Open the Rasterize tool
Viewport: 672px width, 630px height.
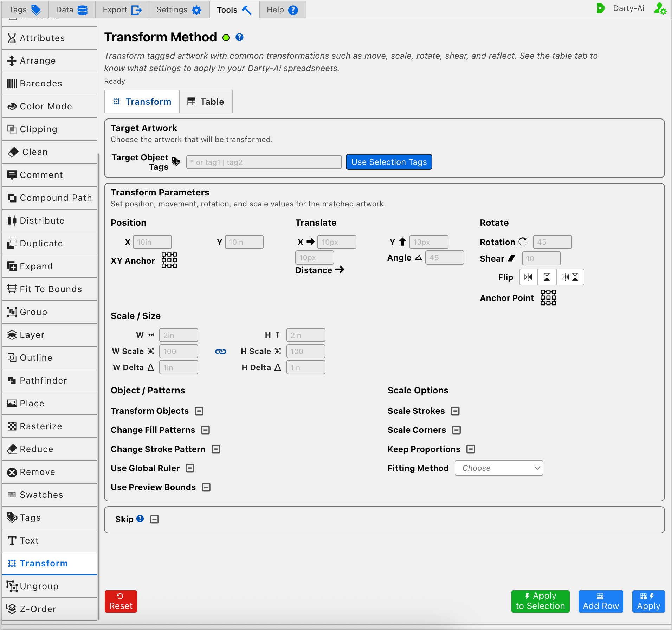(50, 426)
